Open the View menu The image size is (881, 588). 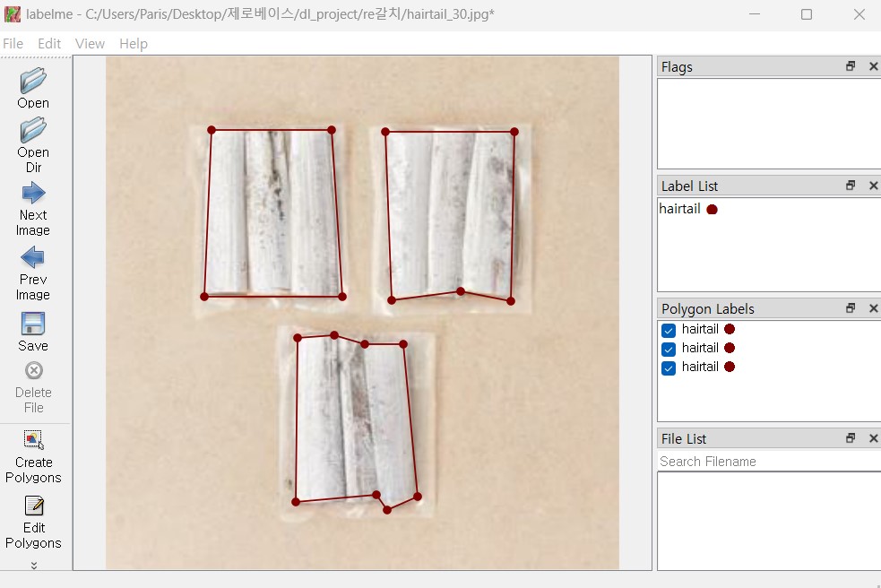(x=90, y=43)
